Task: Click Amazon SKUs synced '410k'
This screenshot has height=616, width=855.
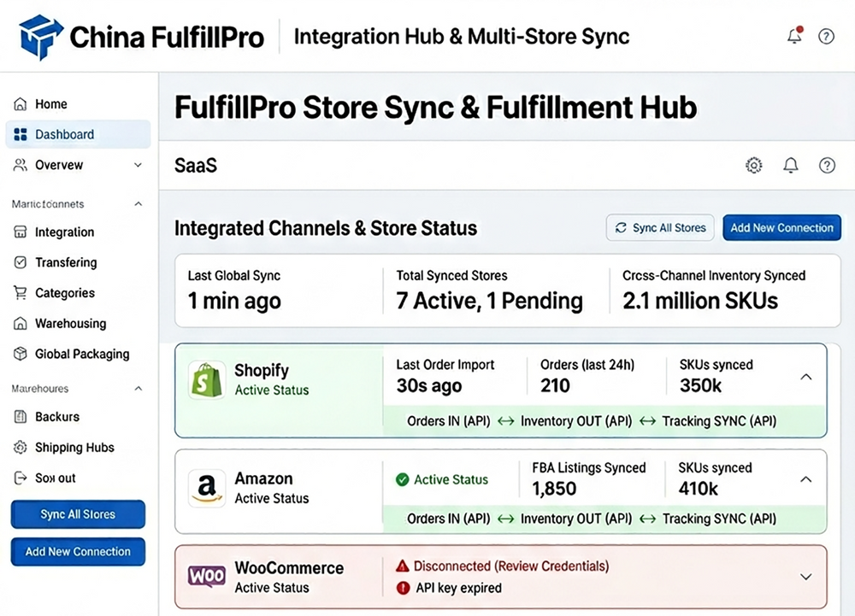Action: (698, 489)
